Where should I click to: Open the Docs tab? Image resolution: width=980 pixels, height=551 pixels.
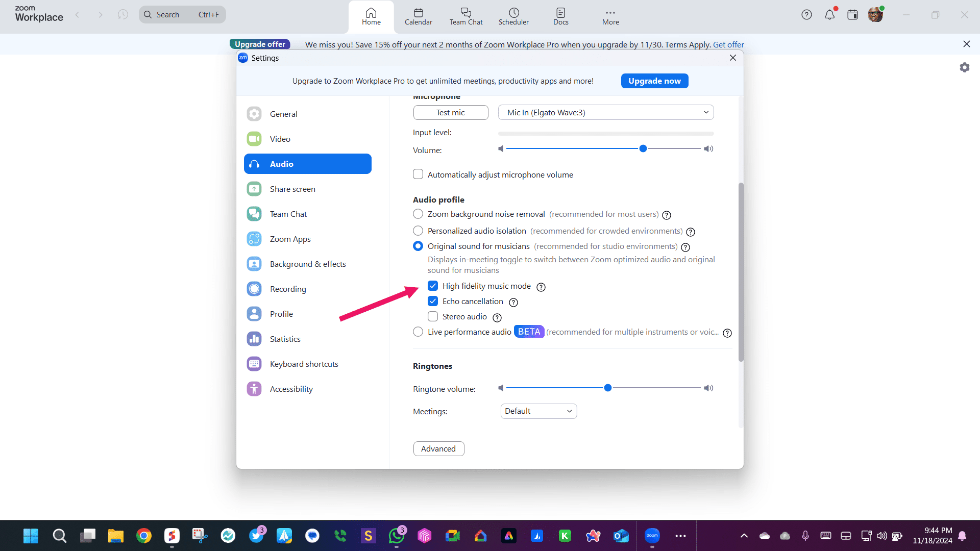pos(560,16)
